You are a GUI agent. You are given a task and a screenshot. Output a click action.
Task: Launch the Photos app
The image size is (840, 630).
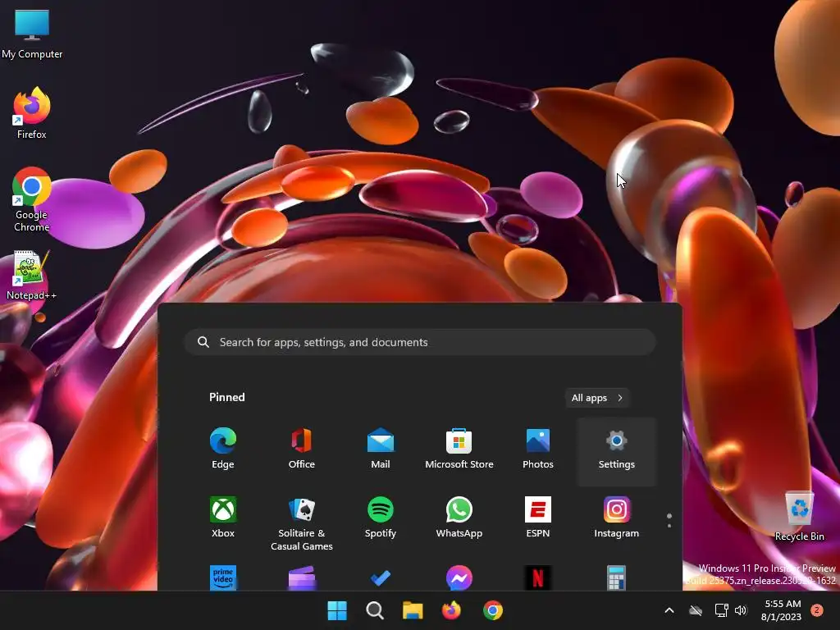coord(538,449)
